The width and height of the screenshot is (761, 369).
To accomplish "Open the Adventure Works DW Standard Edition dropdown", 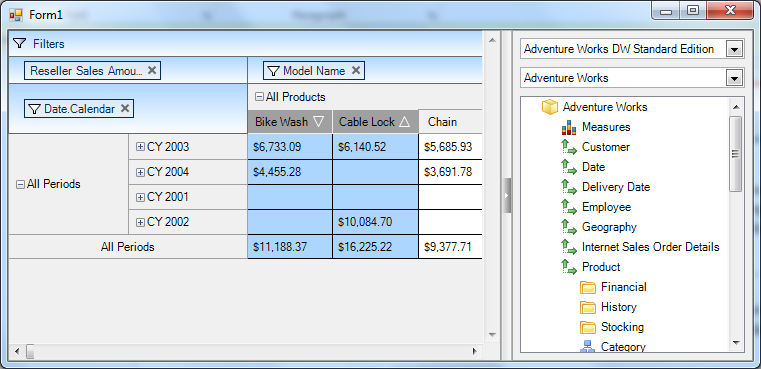I will tap(734, 49).
